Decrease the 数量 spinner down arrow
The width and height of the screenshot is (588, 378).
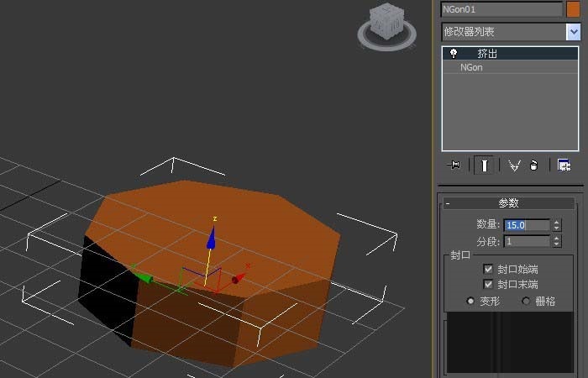[556, 228]
